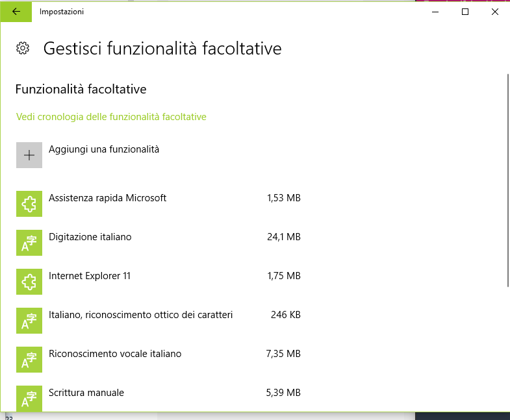Select Italiano, riconoscimento ottico dei caratteri entry
This screenshot has height=420, width=510.
(x=140, y=315)
